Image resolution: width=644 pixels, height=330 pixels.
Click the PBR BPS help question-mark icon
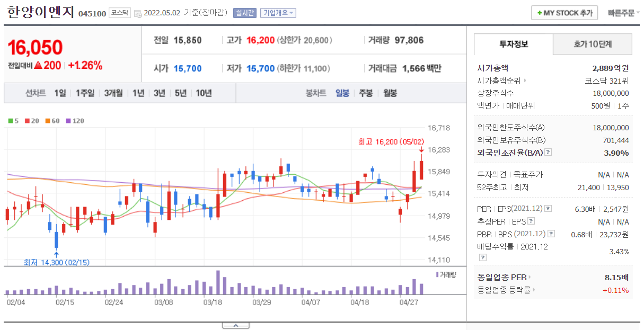pyautogui.click(x=552, y=234)
